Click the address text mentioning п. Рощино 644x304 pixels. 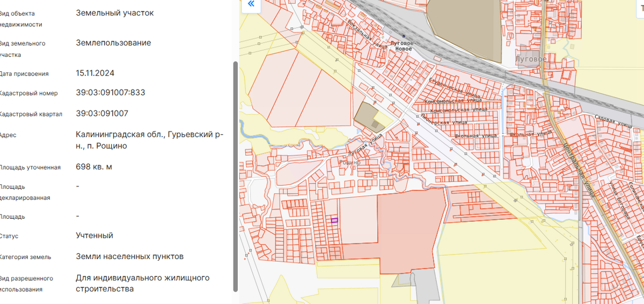tap(150, 140)
